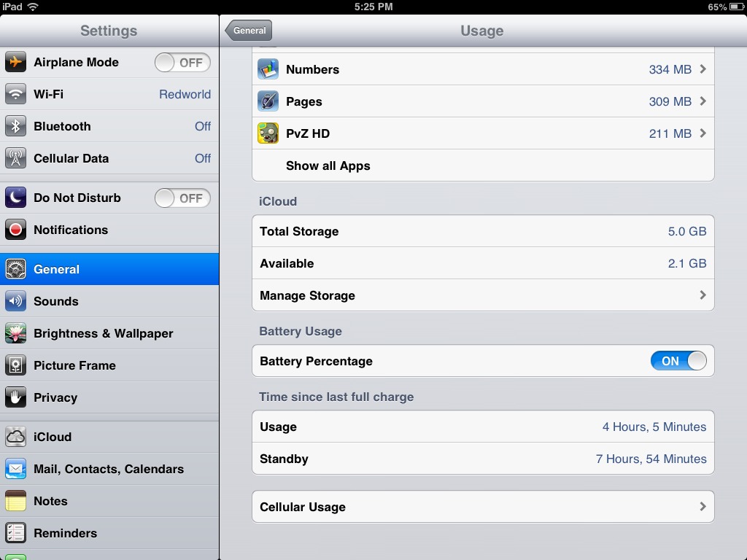Viewport: 747px width, 560px height.
Task: Tap the 4 Hours, 5 Minutes usage value
Action: [654, 427]
